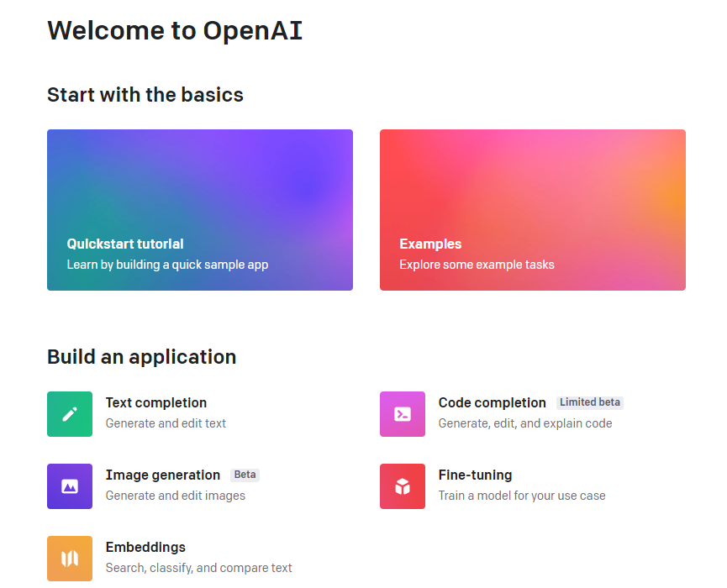
Task: Click the green pencil Text completion icon
Action: click(70, 414)
